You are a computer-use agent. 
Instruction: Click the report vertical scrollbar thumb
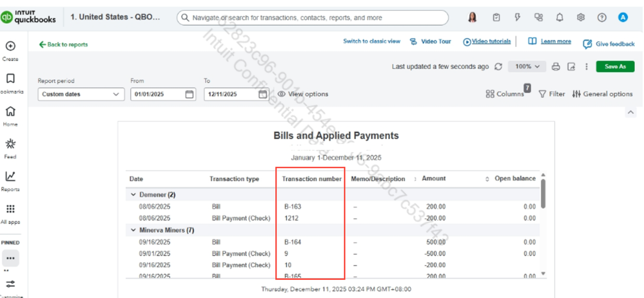point(543,193)
